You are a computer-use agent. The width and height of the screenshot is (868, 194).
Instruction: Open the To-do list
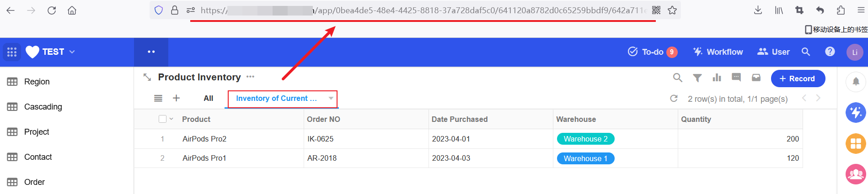652,52
